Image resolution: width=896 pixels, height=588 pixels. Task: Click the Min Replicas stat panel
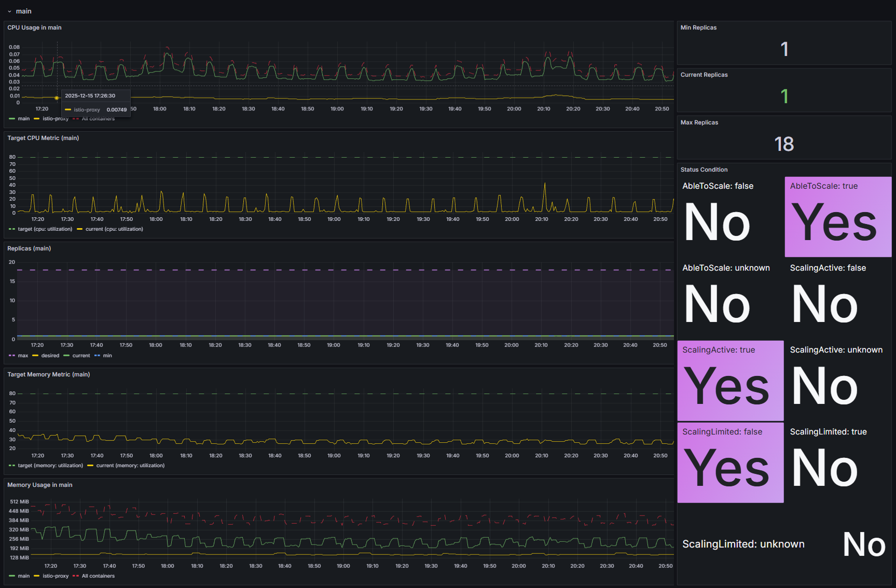[784, 43]
